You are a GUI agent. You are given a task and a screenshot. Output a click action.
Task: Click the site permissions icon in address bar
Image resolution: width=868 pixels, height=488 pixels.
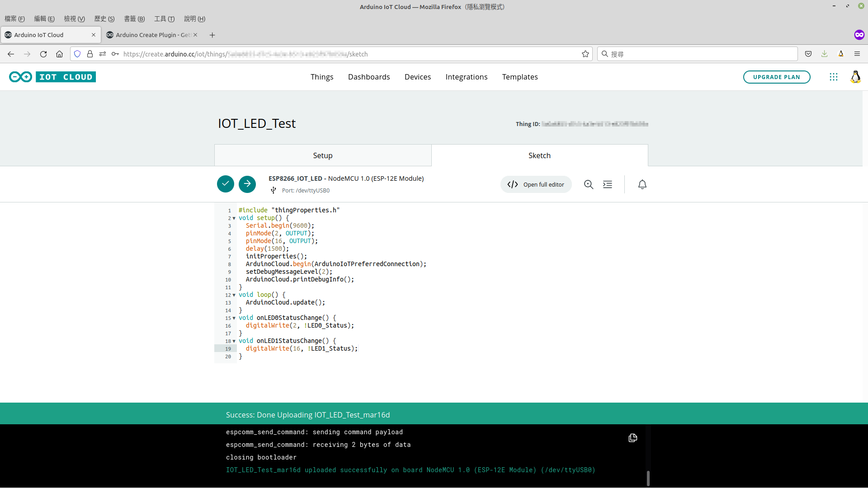point(103,54)
